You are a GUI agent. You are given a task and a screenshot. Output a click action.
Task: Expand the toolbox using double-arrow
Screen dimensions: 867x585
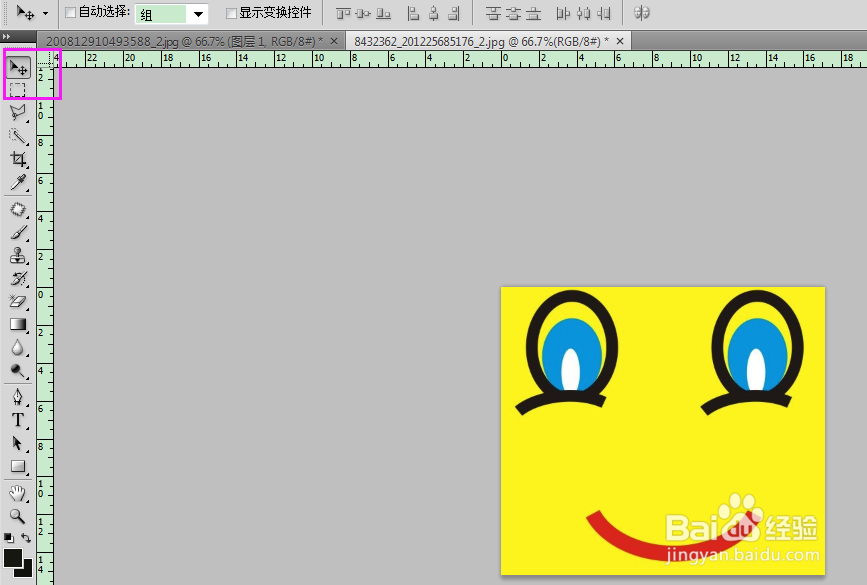tap(8, 36)
